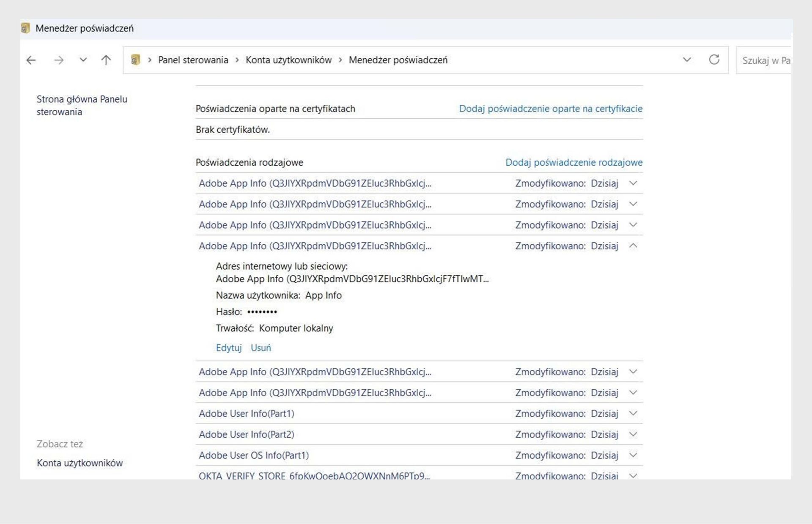
Task: Click the Control Panel icon in address bar
Action: 135,60
